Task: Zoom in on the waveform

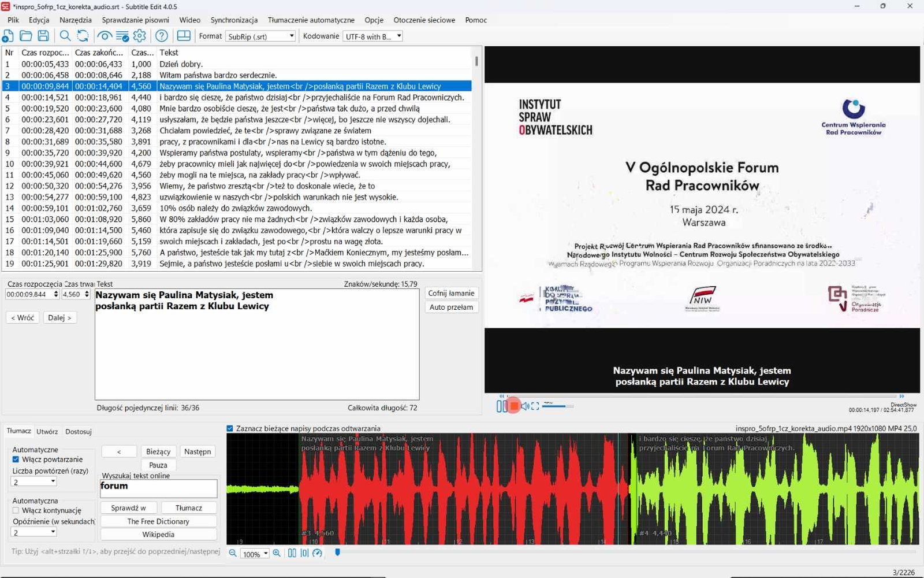Action: 277,553
